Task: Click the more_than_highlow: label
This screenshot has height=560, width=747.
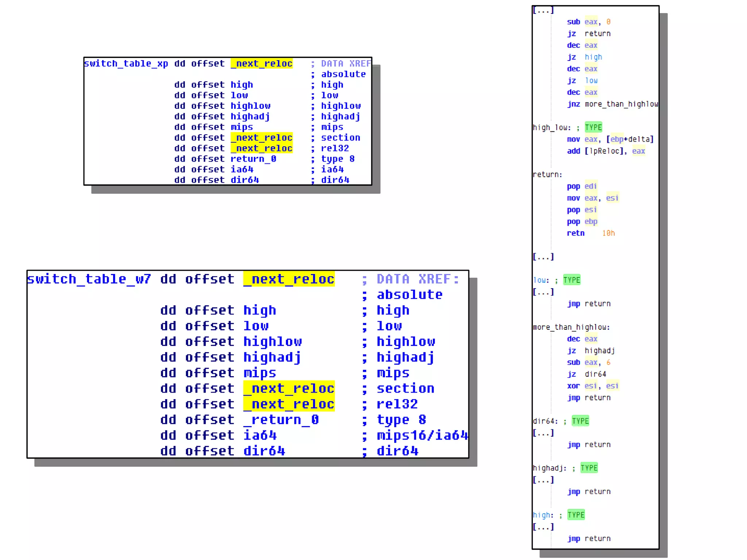Action: coord(571,327)
